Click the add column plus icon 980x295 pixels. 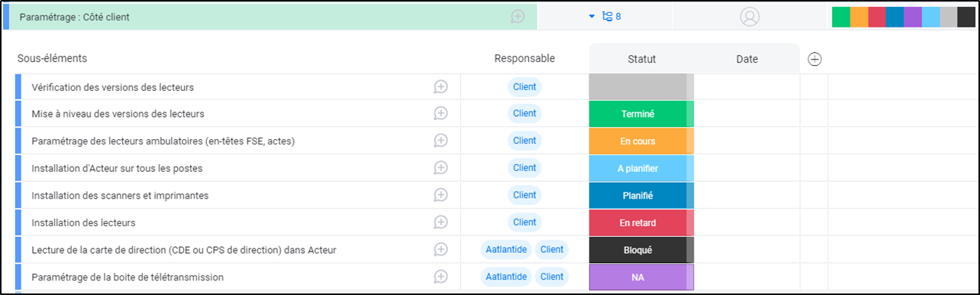point(814,59)
